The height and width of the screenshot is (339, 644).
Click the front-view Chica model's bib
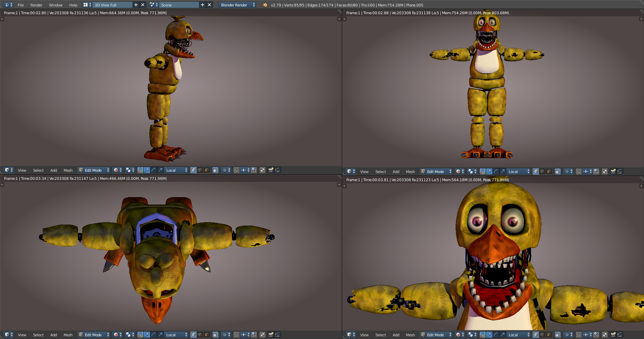pyautogui.click(x=486, y=62)
